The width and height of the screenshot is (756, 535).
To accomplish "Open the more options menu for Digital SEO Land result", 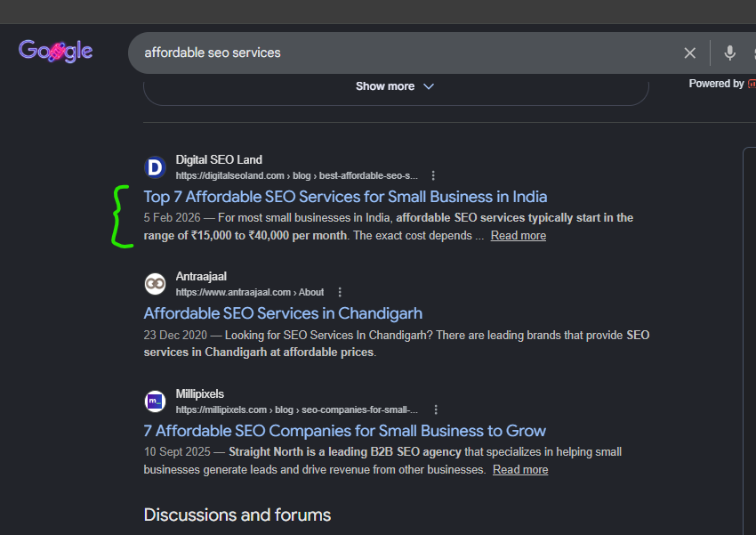I will tap(433, 175).
